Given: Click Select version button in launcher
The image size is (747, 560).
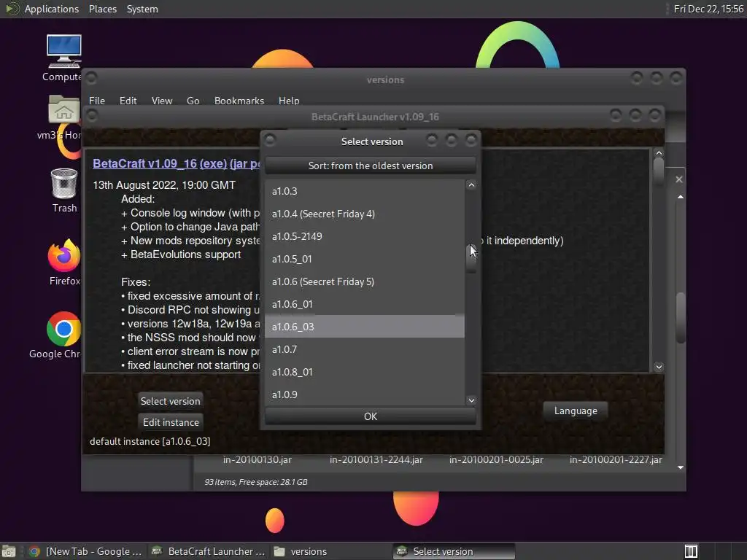Looking at the screenshot, I should [x=170, y=401].
